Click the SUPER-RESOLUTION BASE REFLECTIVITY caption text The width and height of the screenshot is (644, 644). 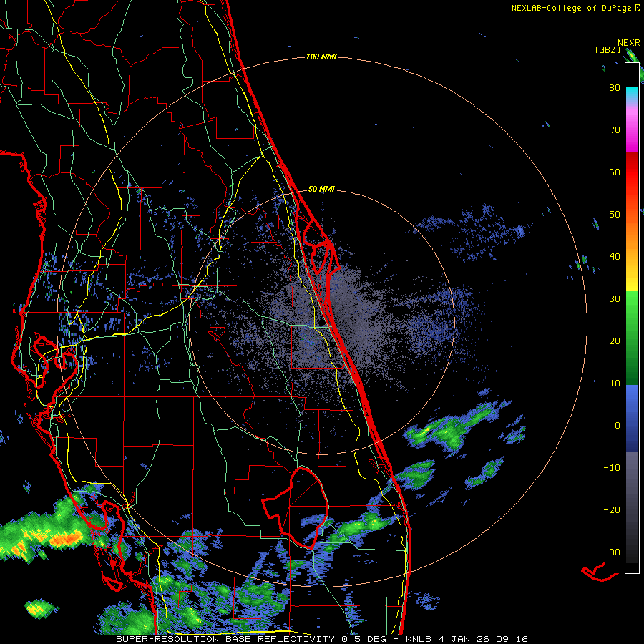click(x=225, y=639)
